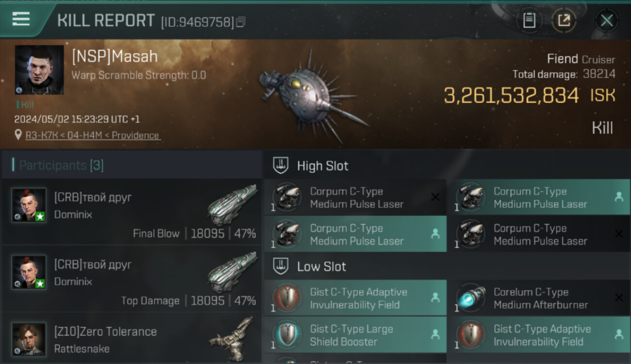Click the location pin icon

18,135
